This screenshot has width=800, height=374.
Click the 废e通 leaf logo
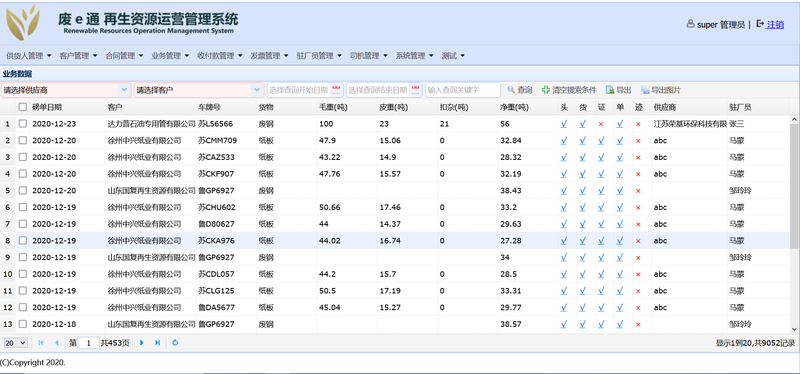(23, 23)
